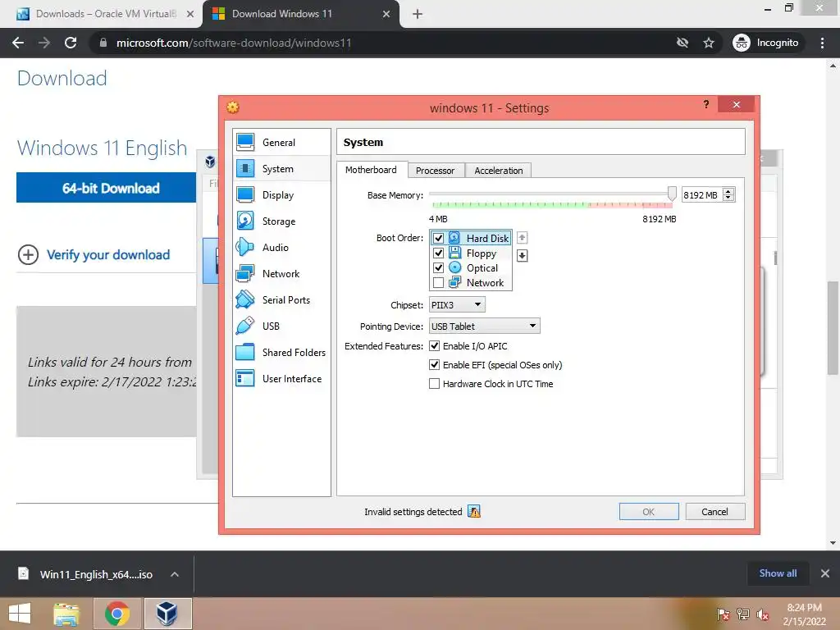Click the 64-bit Download button

click(106, 188)
